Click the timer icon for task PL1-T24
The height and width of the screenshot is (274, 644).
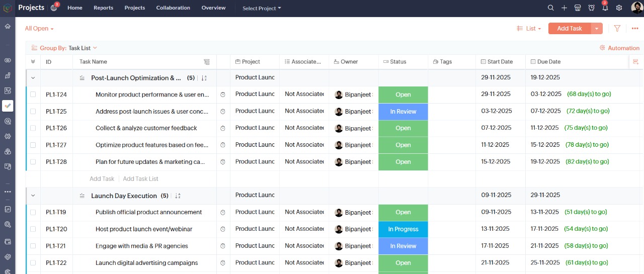click(x=223, y=95)
